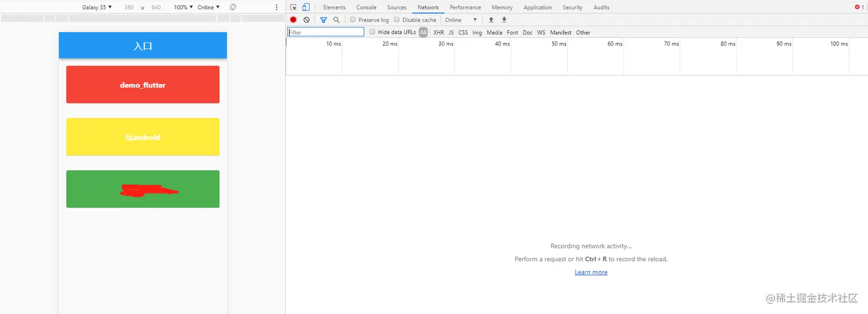Tap the green button with the scribbled-out label

143,189
